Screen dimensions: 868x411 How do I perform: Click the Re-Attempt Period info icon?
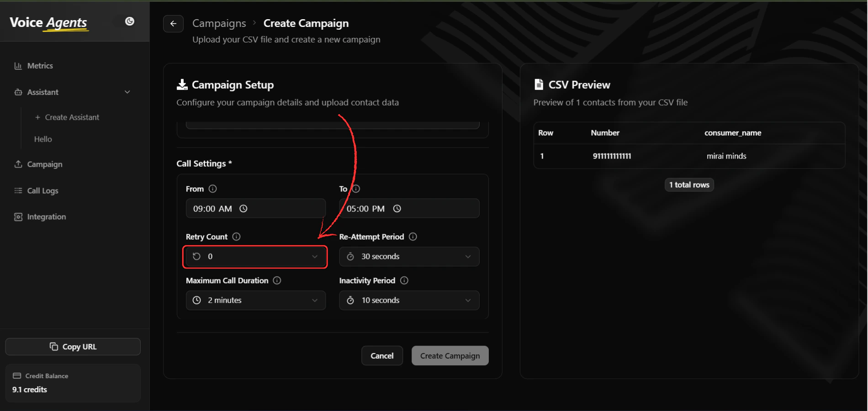[413, 237]
